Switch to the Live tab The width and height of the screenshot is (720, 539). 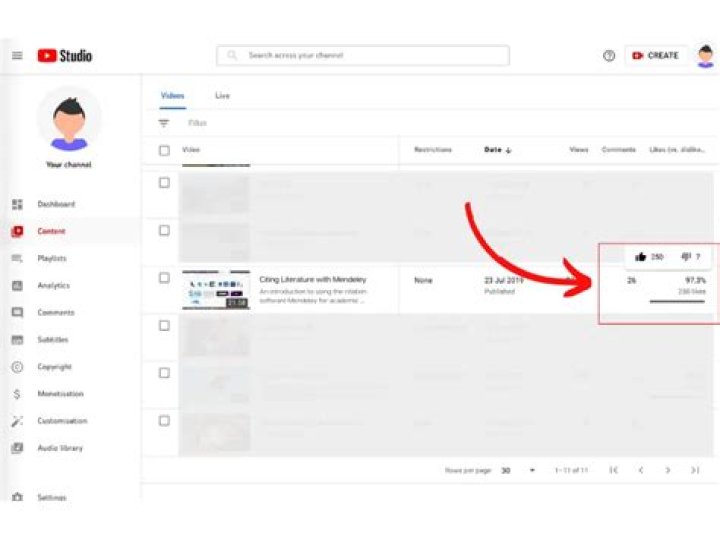[222, 95]
